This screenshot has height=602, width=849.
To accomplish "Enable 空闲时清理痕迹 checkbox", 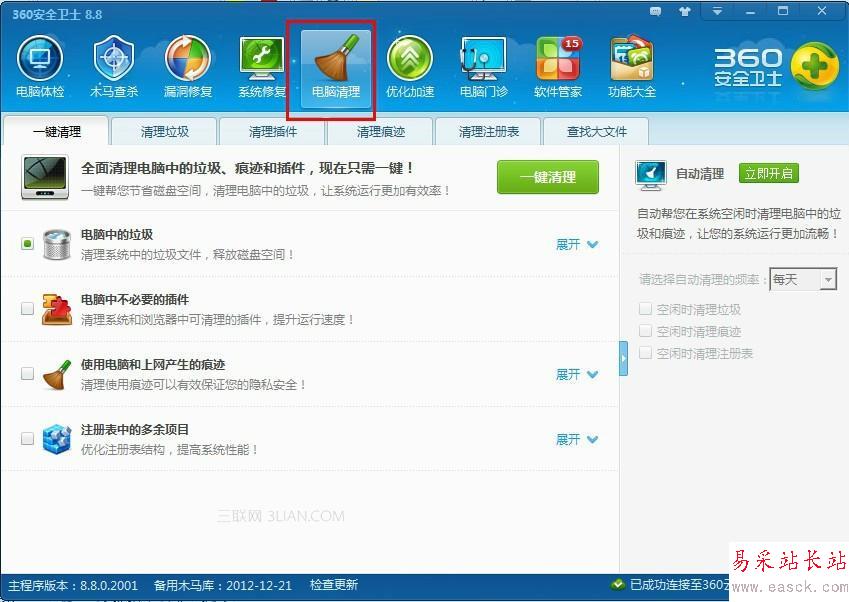I will (645, 331).
